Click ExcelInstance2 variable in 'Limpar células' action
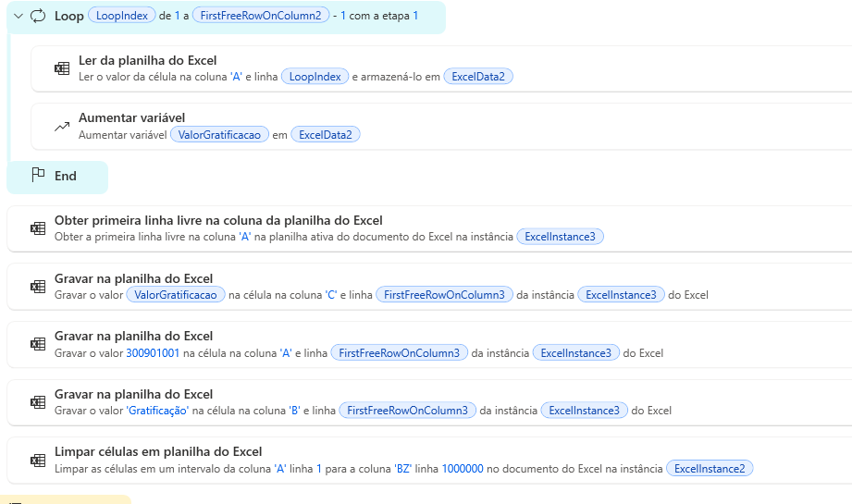The image size is (852, 504). (x=710, y=469)
